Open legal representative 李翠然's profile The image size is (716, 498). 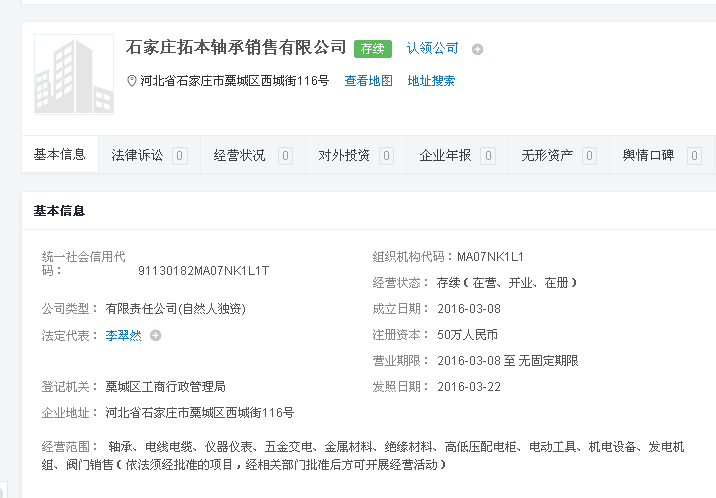(x=124, y=336)
